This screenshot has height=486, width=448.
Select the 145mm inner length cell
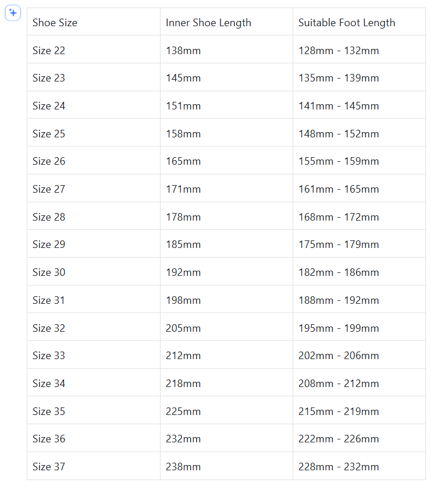[x=183, y=78]
